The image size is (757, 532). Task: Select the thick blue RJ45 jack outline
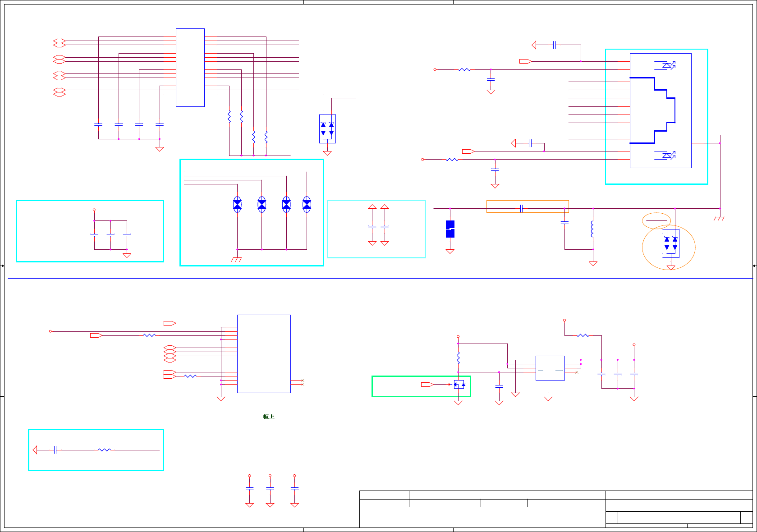(652, 110)
